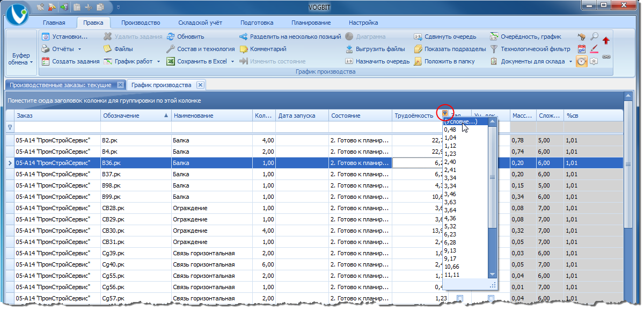644x309 pixels.
Task: Click the Заказ filter row input field
Action: (57, 127)
